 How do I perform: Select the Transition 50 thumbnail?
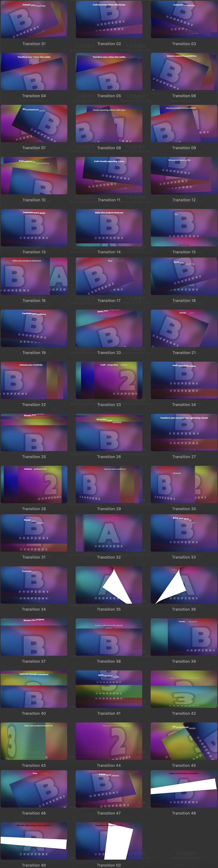(109, 841)
